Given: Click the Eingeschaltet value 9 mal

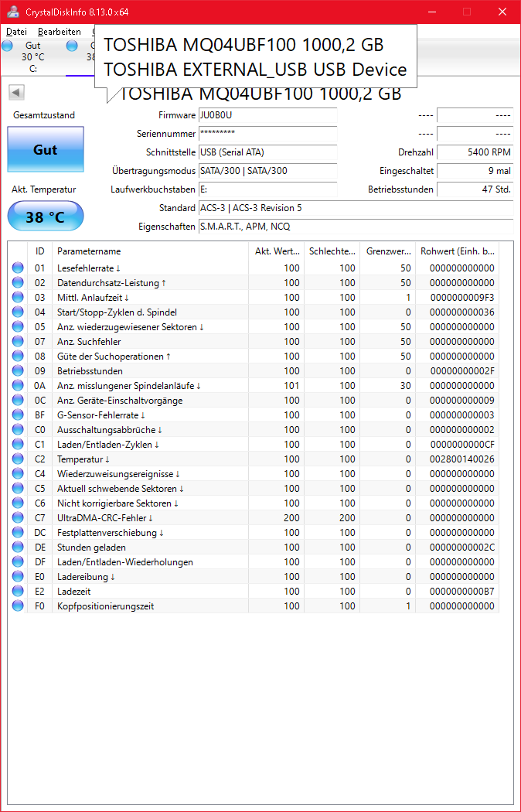Looking at the screenshot, I should tap(475, 171).
